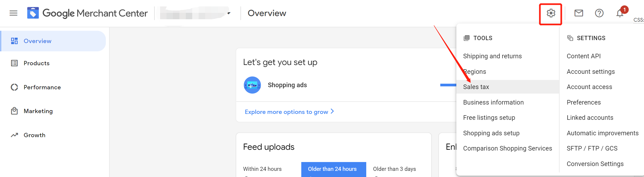Click the Performance sidebar icon
The image size is (644, 177).
coord(14,87)
